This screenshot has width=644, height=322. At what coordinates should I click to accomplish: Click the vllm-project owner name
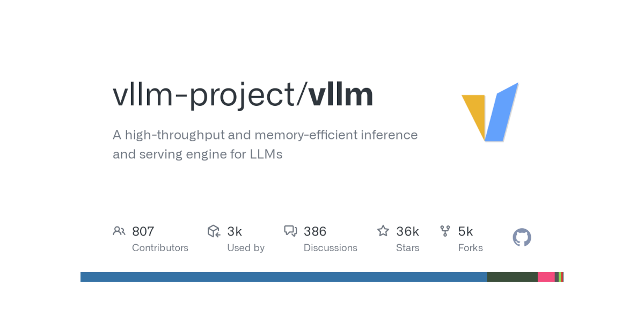pos(203,96)
